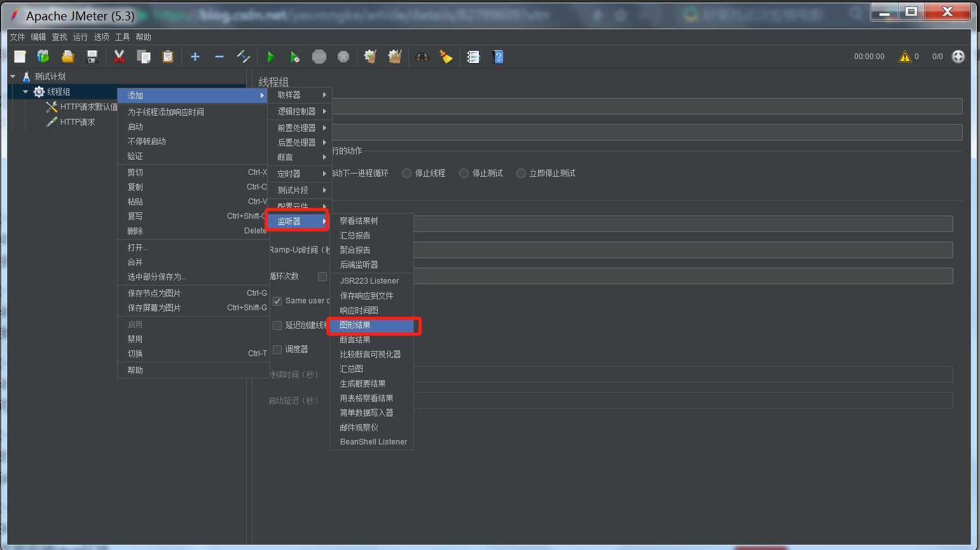Collapse the 线程组 tree node arrow
Viewport: 980px width, 550px height.
(x=25, y=92)
